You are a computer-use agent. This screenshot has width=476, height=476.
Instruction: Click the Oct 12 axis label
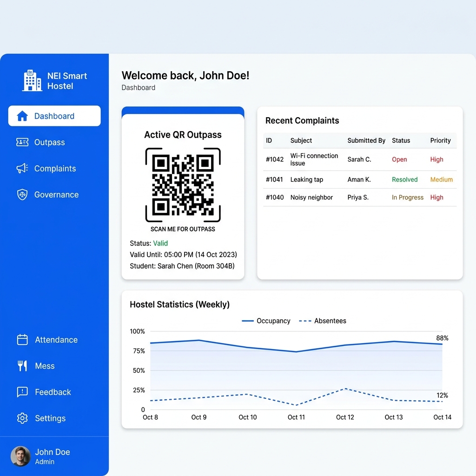pyautogui.click(x=345, y=417)
